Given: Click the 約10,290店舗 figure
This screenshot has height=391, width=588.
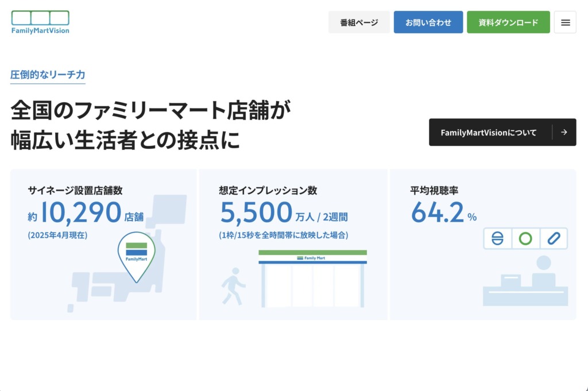Looking at the screenshot, I should (86, 212).
